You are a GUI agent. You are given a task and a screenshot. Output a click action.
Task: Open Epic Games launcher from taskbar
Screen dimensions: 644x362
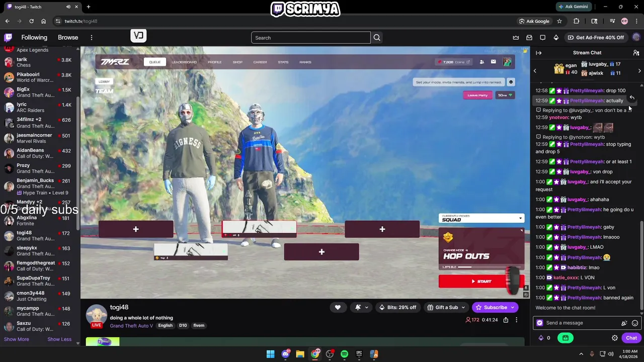[359, 354]
